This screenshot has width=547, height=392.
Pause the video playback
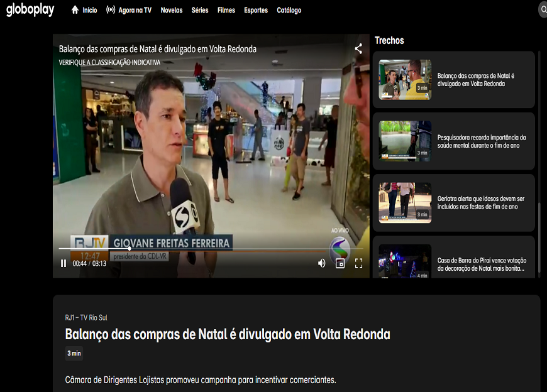point(63,263)
